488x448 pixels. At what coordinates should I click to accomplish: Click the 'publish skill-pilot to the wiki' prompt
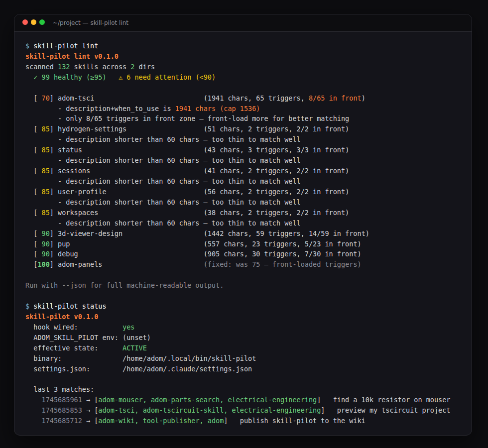point(303,421)
